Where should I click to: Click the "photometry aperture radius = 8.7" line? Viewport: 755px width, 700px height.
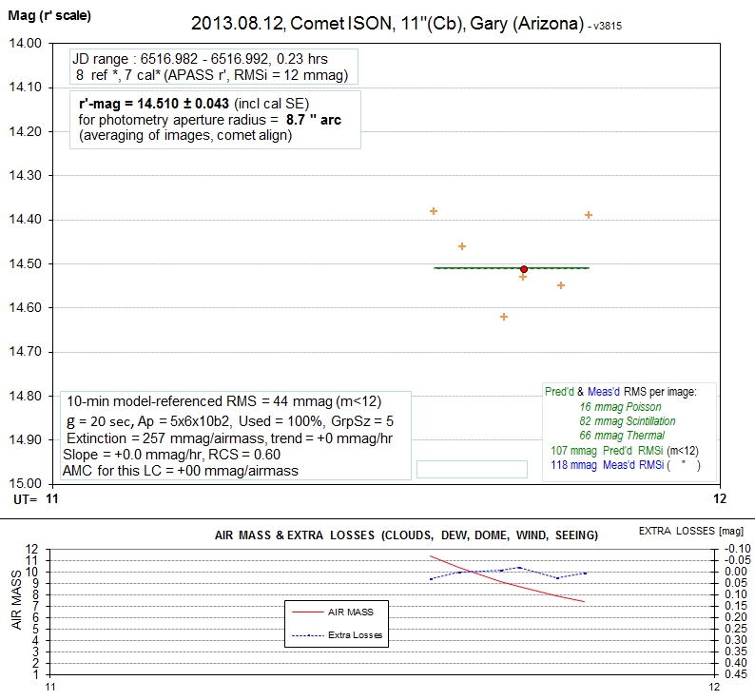click(210, 120)
